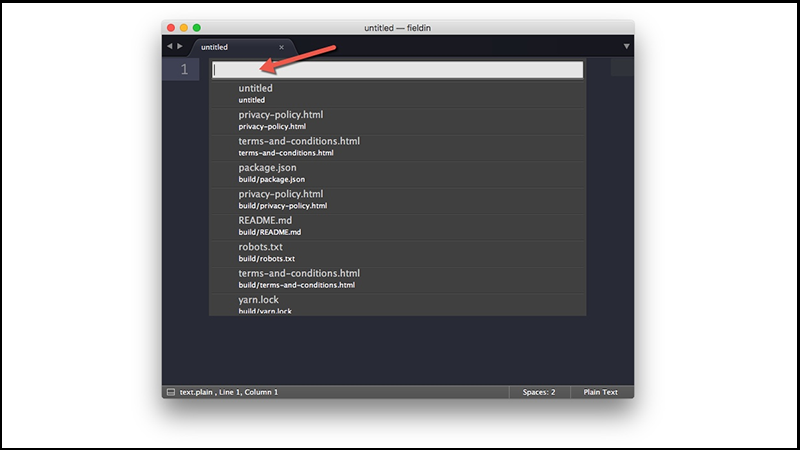The height and width of the screenshot is (450, 800).
Task: Click the minimap area at top right
Action: (622, 67)
